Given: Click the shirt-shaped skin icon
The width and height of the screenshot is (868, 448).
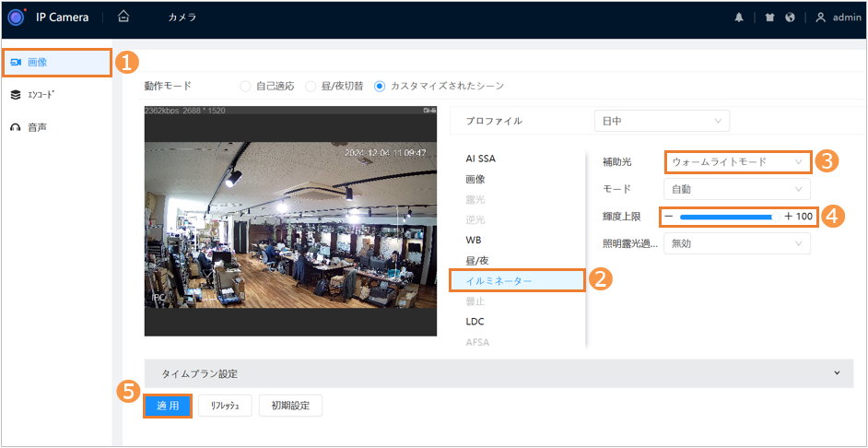Looking at the screenshot, I should point(770,18).
